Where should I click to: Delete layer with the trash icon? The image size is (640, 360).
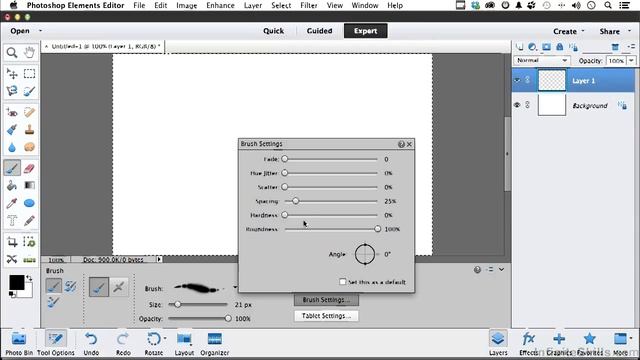click(x=615, y=47)
